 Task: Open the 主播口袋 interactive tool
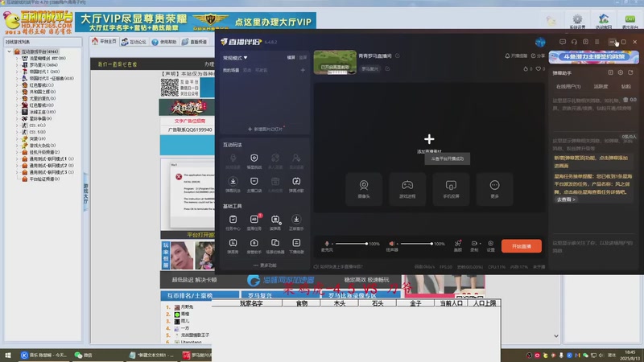[x=254, y=185]
